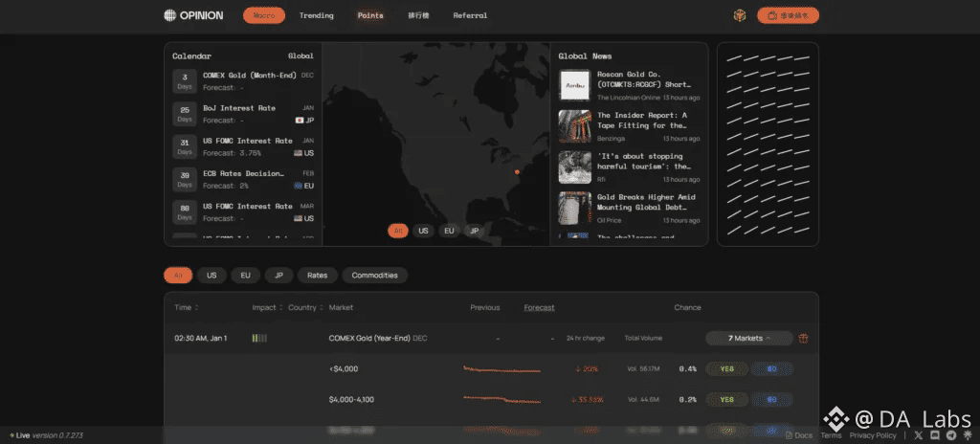The height and width of the screenshot is (444, 980).
Task: Open the harmful tourism news thumbnail
Action: (x=574, y=166)
